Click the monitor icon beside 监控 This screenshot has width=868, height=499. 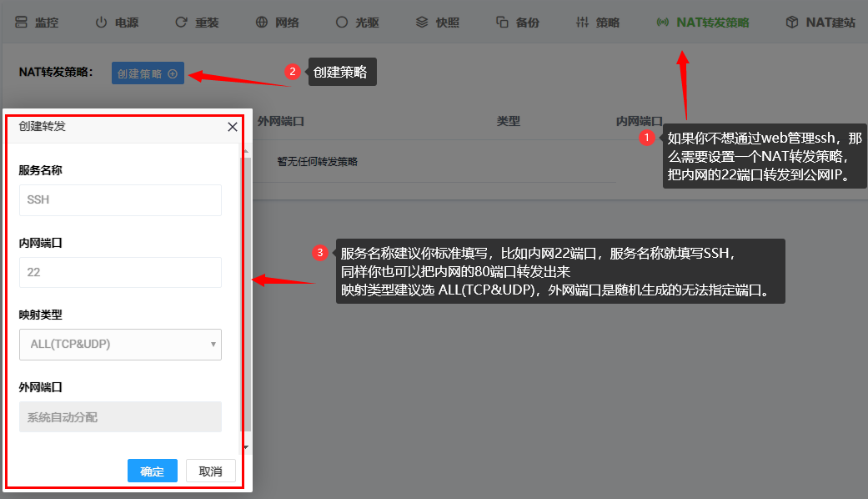coord(21,23)
